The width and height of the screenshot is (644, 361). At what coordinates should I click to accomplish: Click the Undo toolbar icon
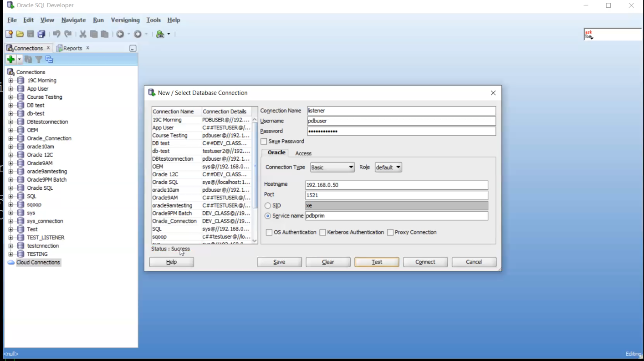(56, 34)
